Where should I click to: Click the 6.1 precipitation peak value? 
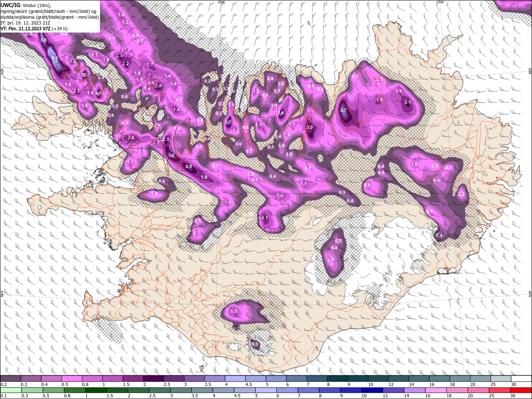click(x=55, y=58)
